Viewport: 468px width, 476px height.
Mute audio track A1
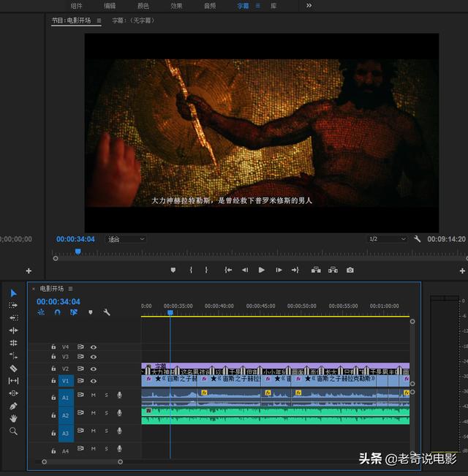pos(93,395)
